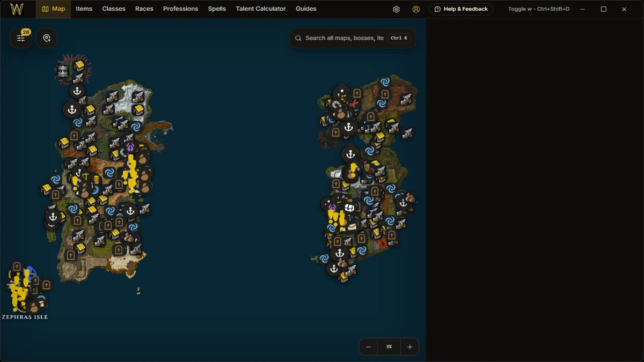The width and height of the screenshot is (644, 362).
Task: Open the Items tab
Action: click(x=84, y=9)
